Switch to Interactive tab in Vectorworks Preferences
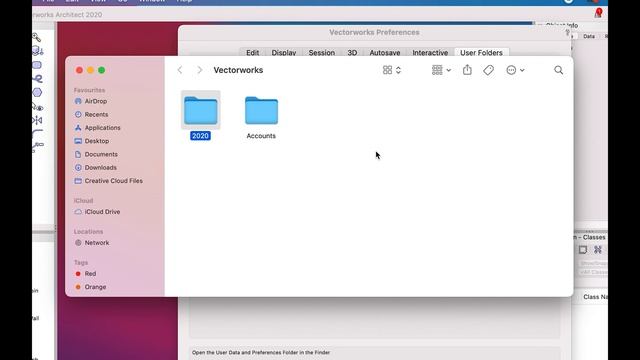 tap(430, 53)
